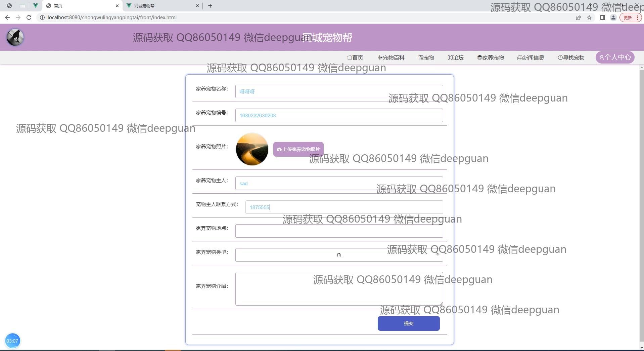Bookmark this page with star icon
Screen dimensions: 644x351
(589, 17)
